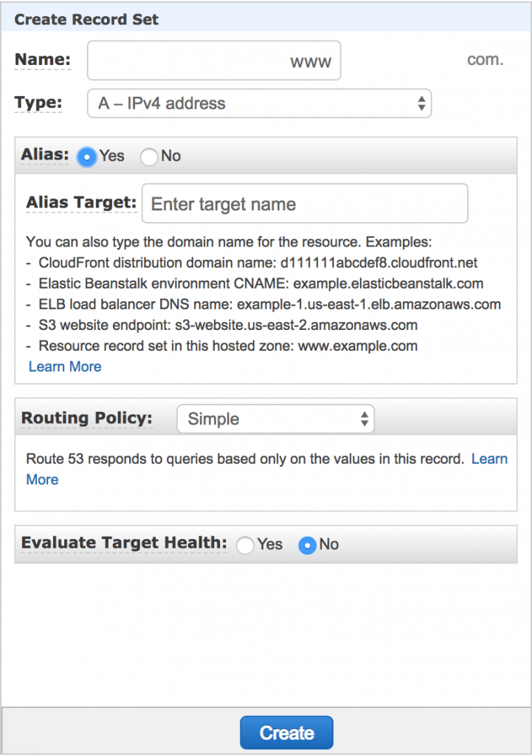Open the Type dropdown showing A – IPv4 address
Screen dimensions: 532x756
tap(259, 103)
